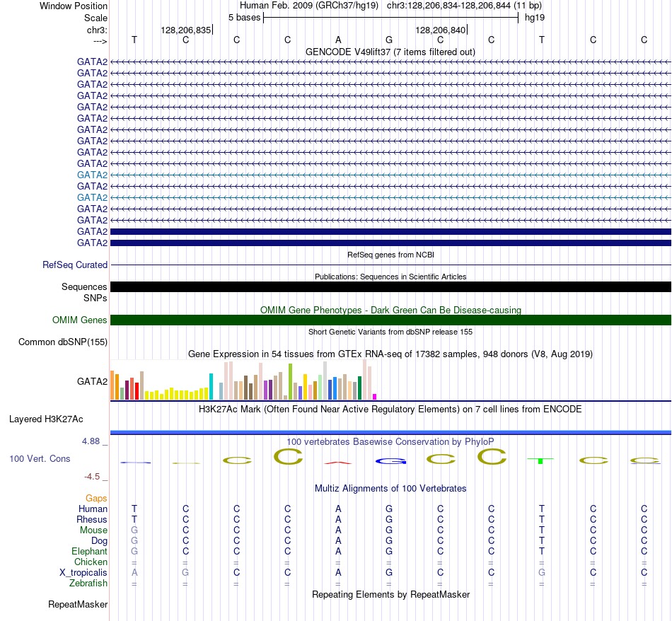Viewport: 672px width, 621px height.
Task: Click the Common dbSNP(155) label
Action: [x=62, y=342]
